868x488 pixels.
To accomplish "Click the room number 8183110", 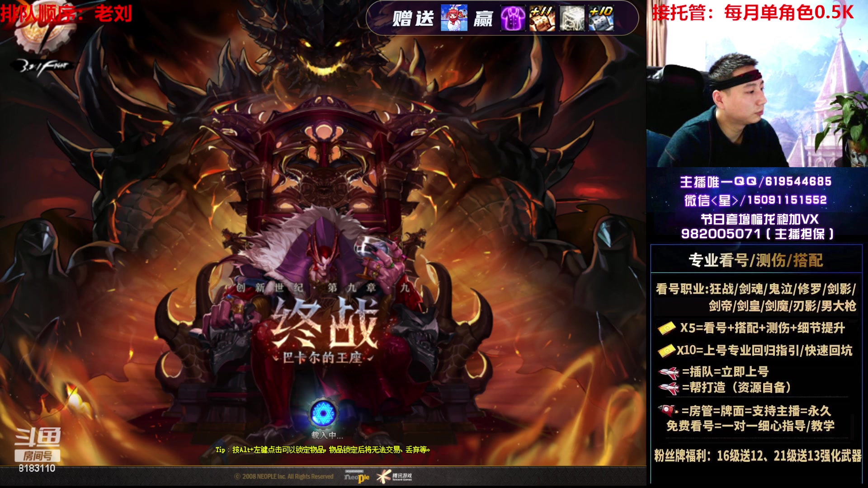I will pyautogui.click(x=37, y=468).
